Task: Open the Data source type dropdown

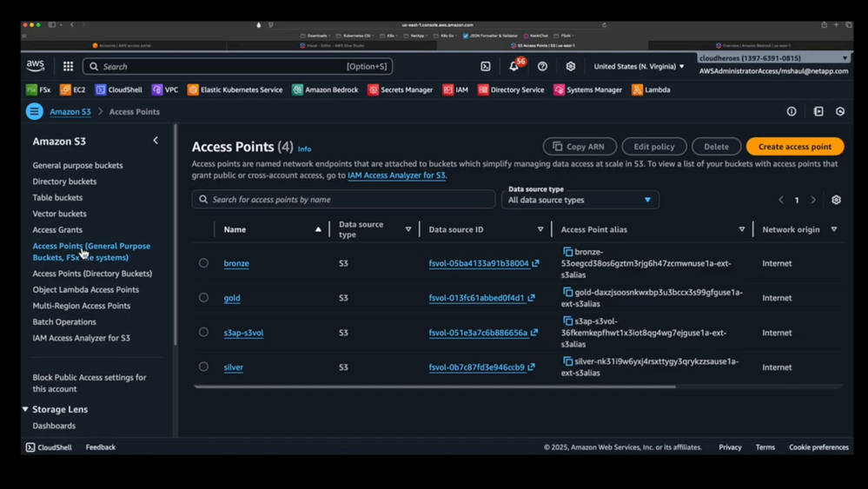Action: [x=580, y=200]
